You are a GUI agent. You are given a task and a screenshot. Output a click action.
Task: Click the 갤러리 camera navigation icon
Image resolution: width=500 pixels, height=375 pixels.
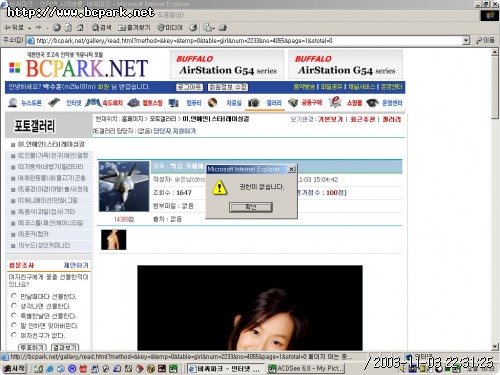pyautogui.click(x=254, y=103)
